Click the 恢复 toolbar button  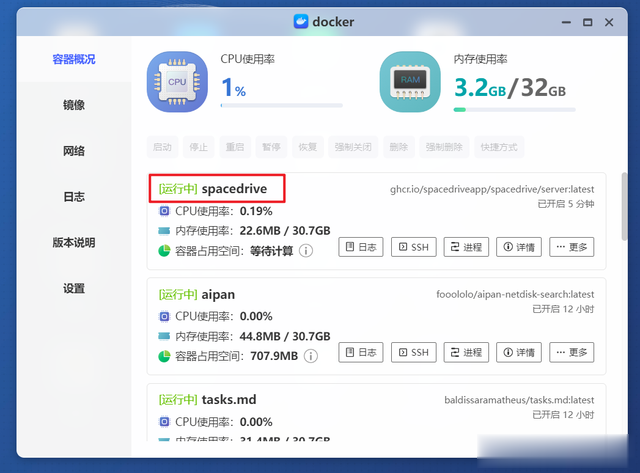(x=308, y=147)
